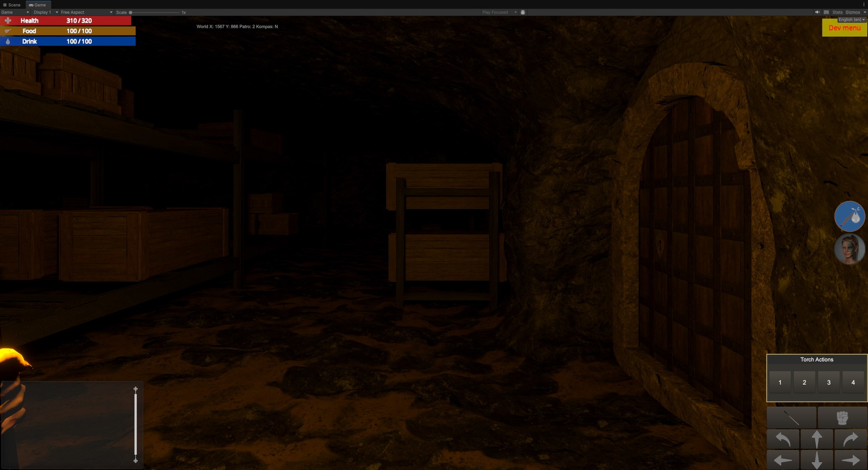Toggle the Stats overlay button
Screen dimensions: 868x470
coord(837,12)
